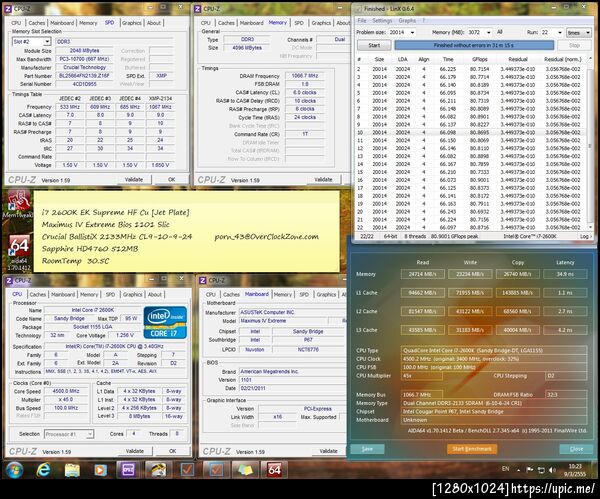Click Validate in CPU-Z Mainboard window

coord(328,451)
